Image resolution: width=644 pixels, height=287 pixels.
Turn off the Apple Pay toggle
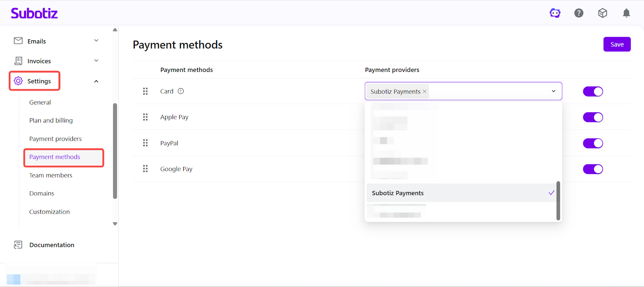pyautogui.click(x=593, y=117)
